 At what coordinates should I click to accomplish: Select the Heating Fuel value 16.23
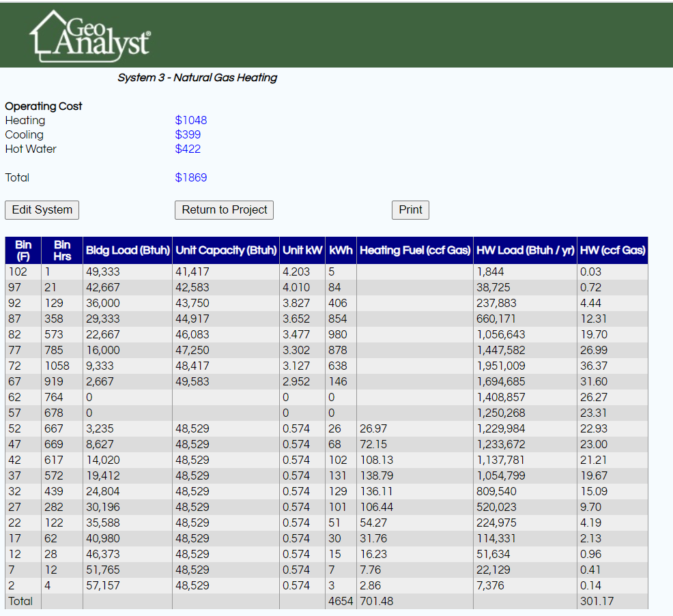(373, 554)
